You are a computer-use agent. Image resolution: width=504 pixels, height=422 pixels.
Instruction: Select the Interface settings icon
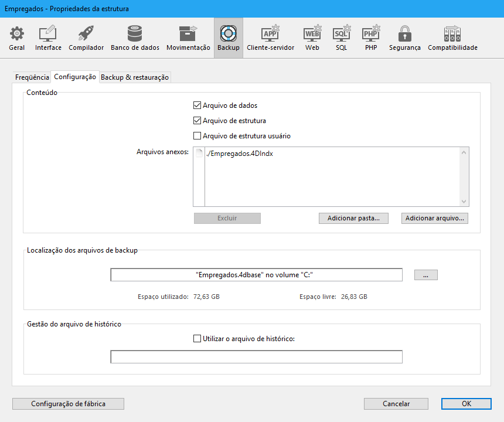pyautogui.click(x=48, y=38)
